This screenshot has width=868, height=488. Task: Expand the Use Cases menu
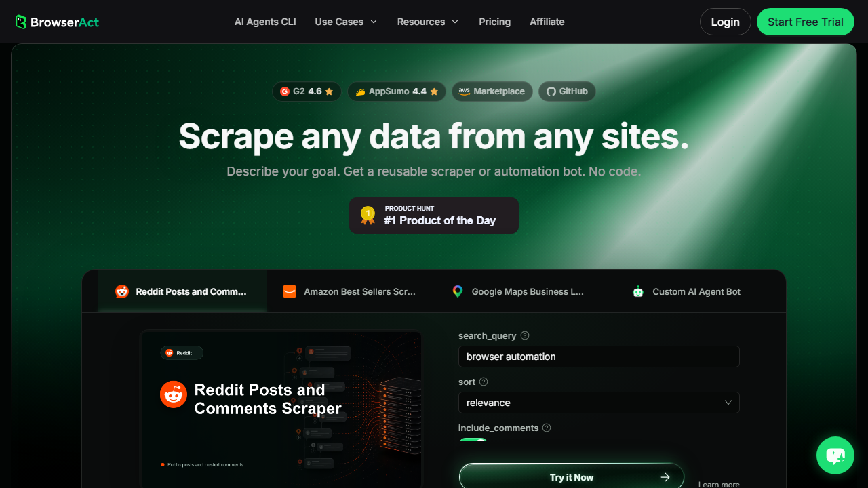(346, 22)
